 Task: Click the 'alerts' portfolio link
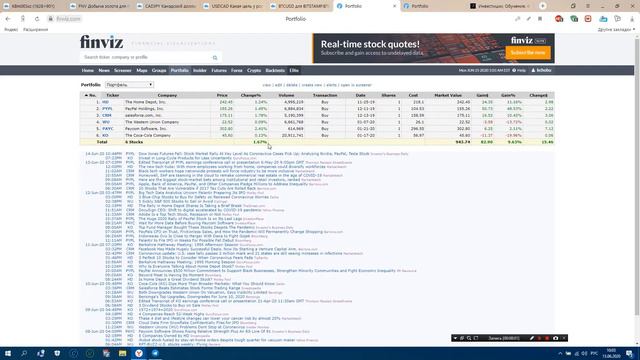coord(331,85)
